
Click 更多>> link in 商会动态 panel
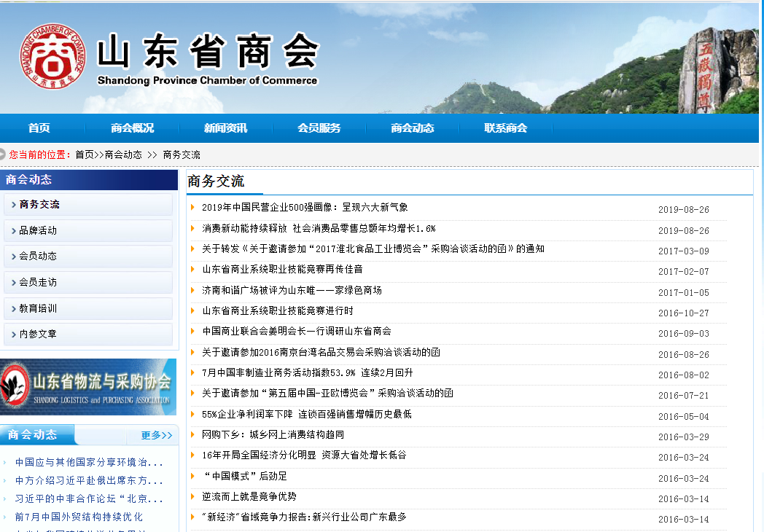coord(156,435)
